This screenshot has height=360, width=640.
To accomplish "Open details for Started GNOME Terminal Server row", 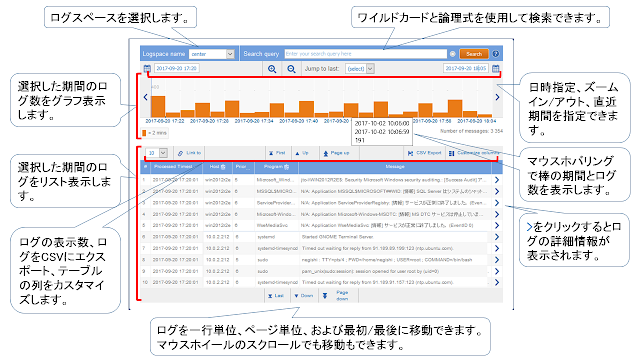I will click(497, 237).
